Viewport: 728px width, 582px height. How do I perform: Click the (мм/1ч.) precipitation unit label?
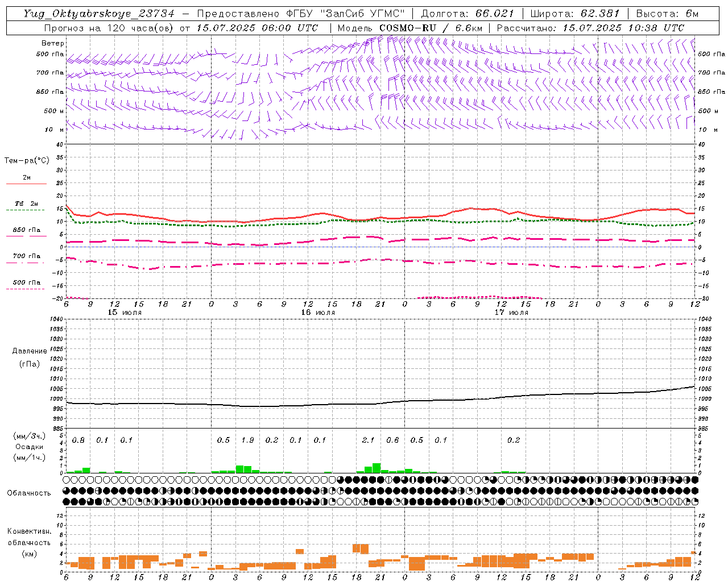30,457
